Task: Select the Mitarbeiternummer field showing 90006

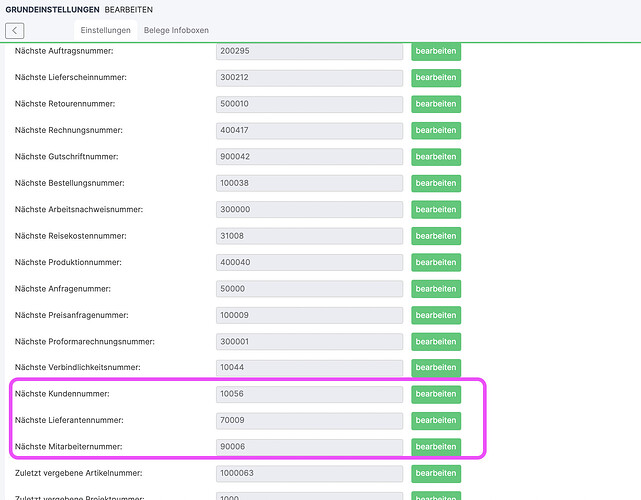Action: click(309, 447)
